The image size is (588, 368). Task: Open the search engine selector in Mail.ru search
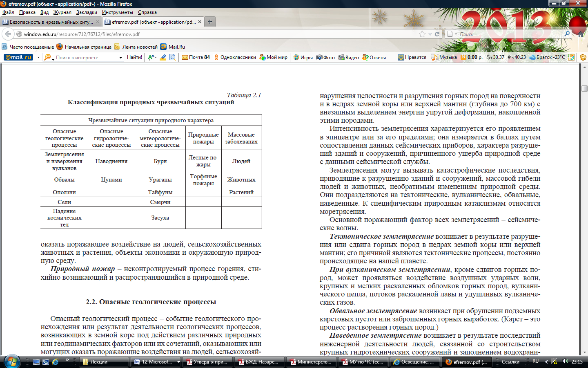(49, 57)
